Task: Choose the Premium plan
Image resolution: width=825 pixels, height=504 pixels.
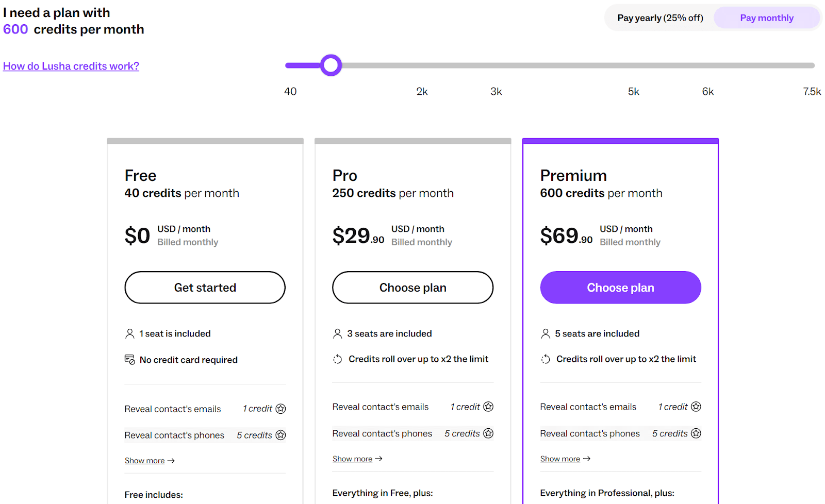Action: click(620, 287)
